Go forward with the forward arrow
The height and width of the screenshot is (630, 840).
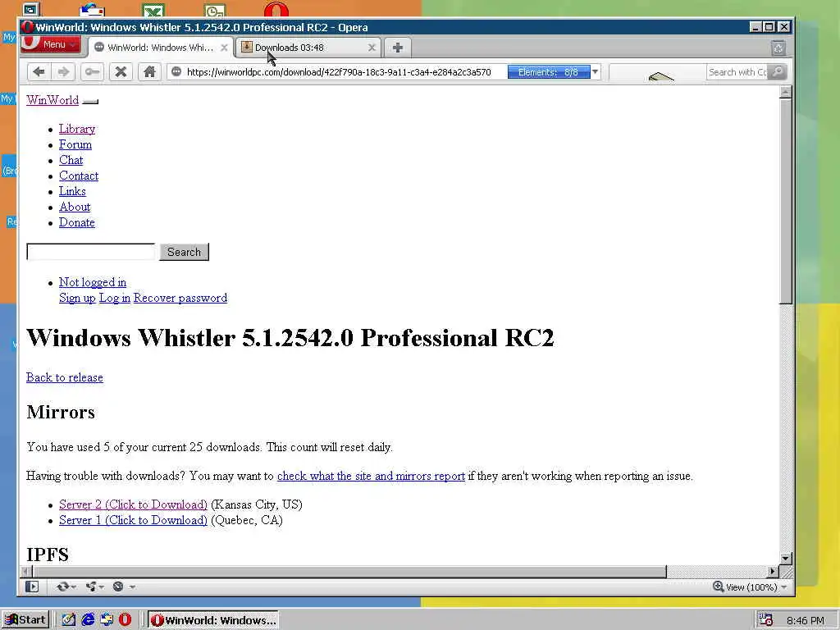point(64,72)
